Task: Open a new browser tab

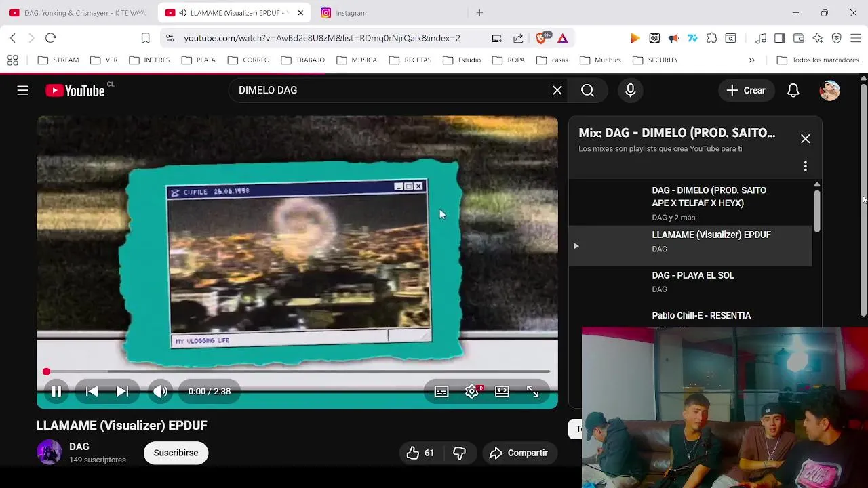Action: click(x=479, y=13)
